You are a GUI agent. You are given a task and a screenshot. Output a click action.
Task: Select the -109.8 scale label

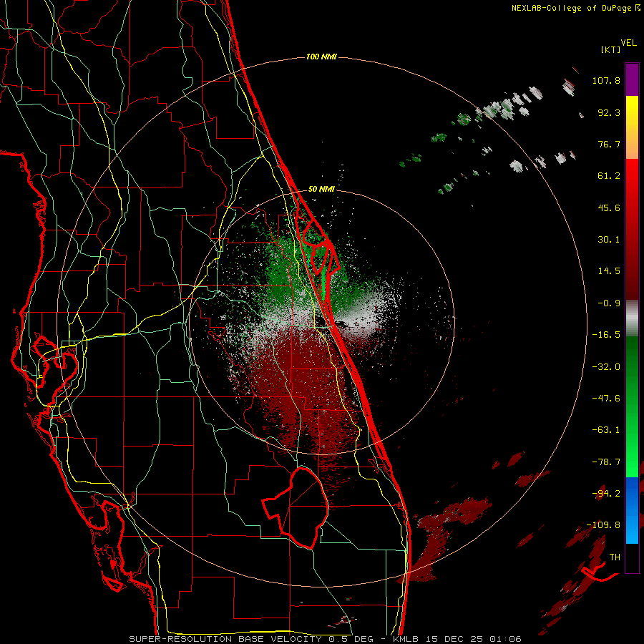[x=603, y=525]
